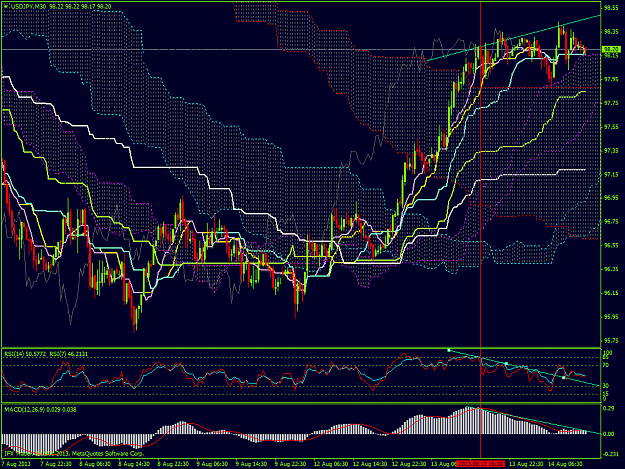Screen dimensions: 625x469
Task: Click the 12 Aug 06:30 time label
Action: [331, 464]
